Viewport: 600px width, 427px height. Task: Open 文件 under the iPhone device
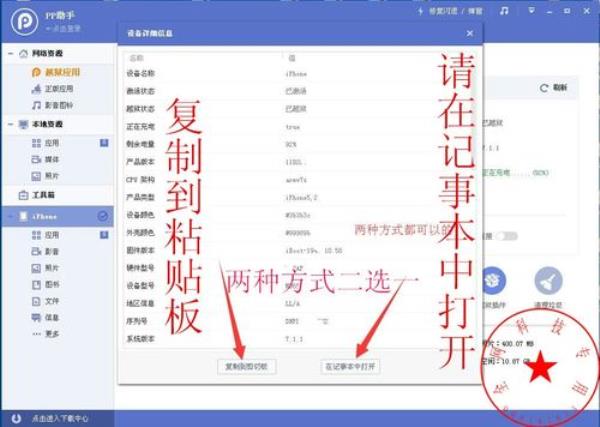pyautogui.click(x=45, y=301)
